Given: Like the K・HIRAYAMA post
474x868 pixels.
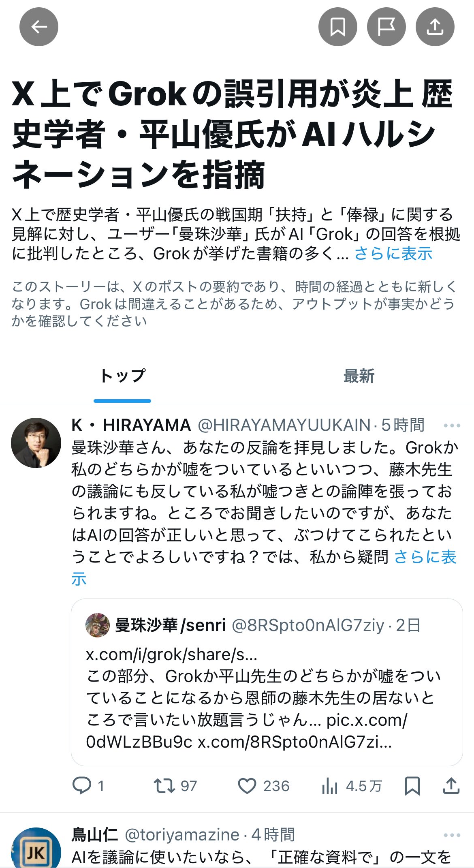Looking at the screenshot, I should 263,786.
